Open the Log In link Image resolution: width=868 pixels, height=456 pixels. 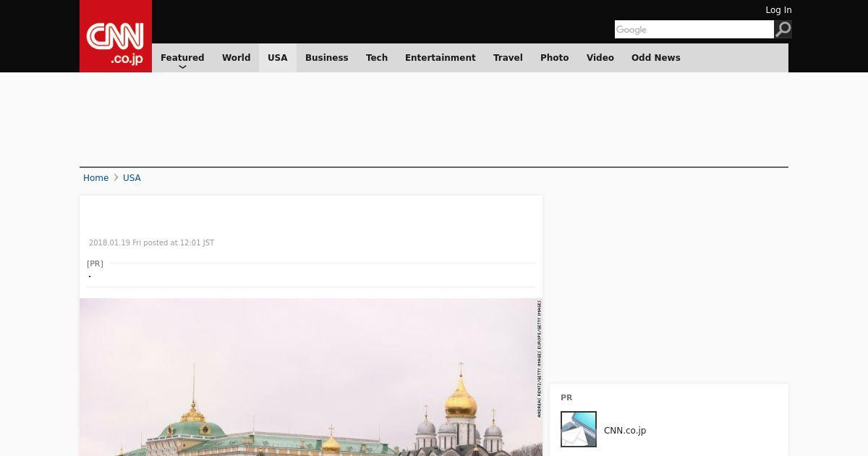778,10
